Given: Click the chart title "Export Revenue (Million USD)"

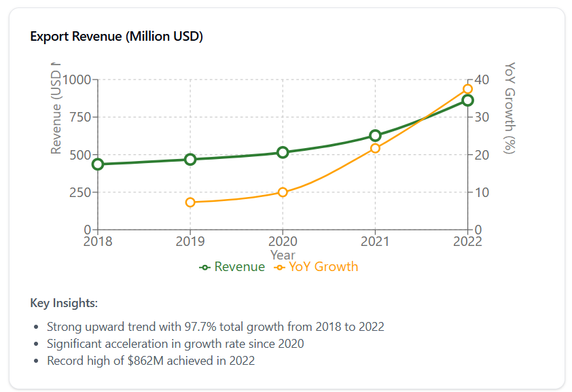Looking at the screenshot, I should 116,37.
